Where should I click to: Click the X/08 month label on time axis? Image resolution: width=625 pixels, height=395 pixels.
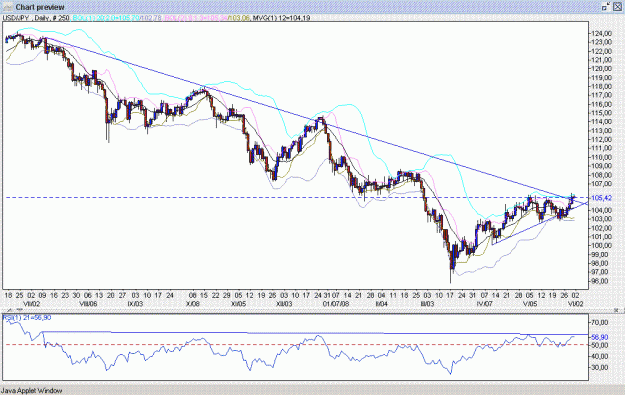coord(192,304)
